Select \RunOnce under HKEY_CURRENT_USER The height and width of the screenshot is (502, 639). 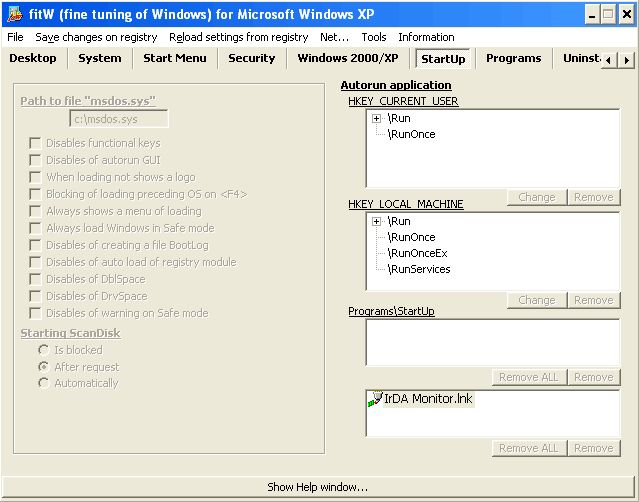click(412, 134)
